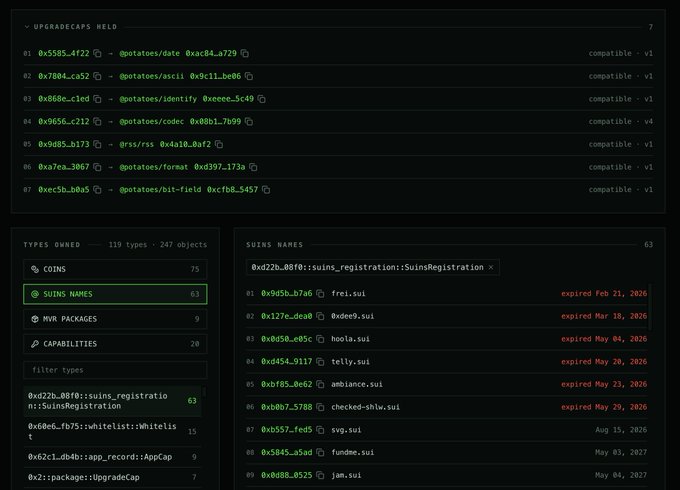Open the @potatoes/ascii package link
680x490 pixels.
[x=152, y=76]
